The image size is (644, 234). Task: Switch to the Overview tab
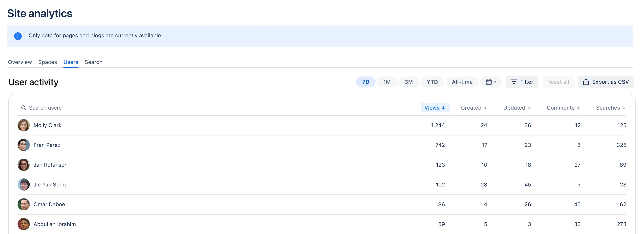point(20,62)
